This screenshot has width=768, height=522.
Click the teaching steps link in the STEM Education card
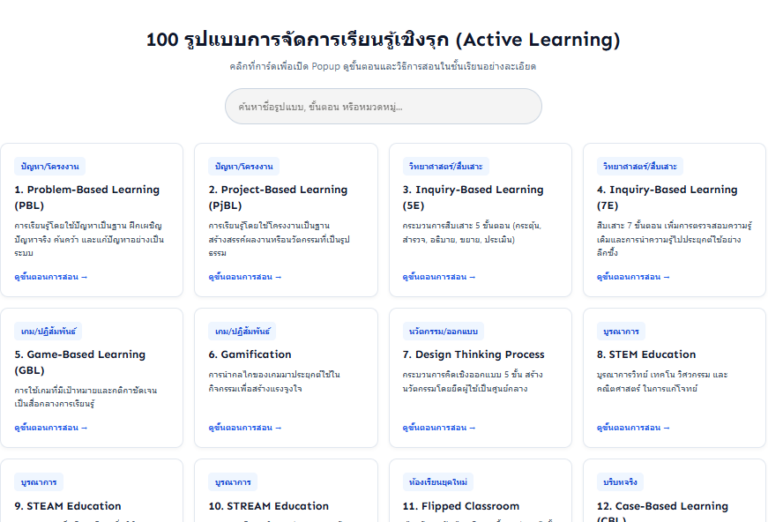(633, 427)
